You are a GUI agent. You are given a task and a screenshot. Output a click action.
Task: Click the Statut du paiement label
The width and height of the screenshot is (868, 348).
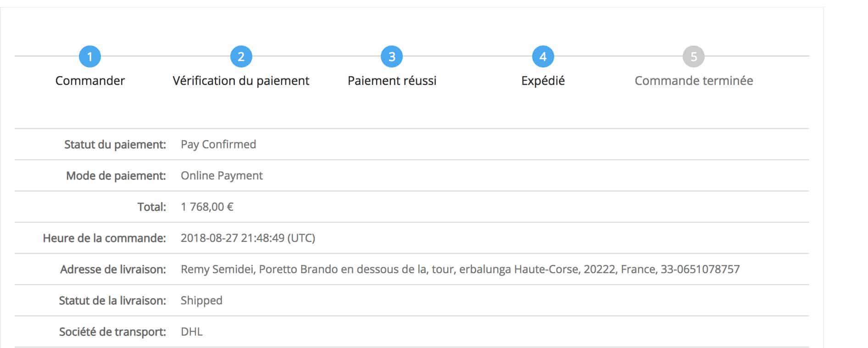115,145
